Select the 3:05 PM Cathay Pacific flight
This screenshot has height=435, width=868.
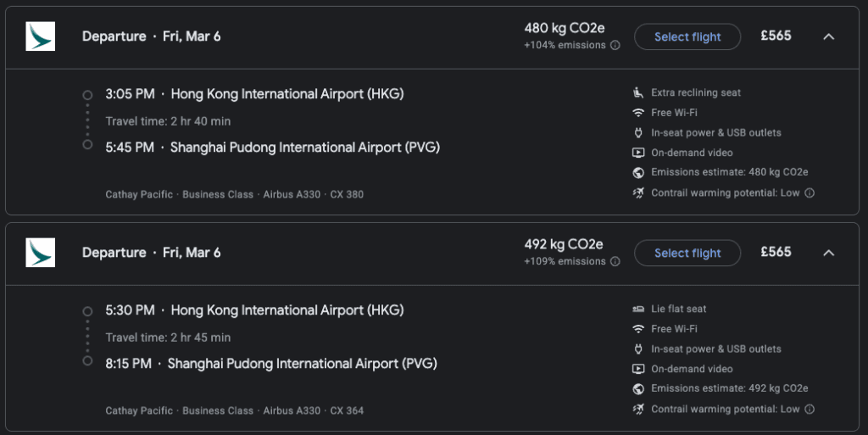687,36
